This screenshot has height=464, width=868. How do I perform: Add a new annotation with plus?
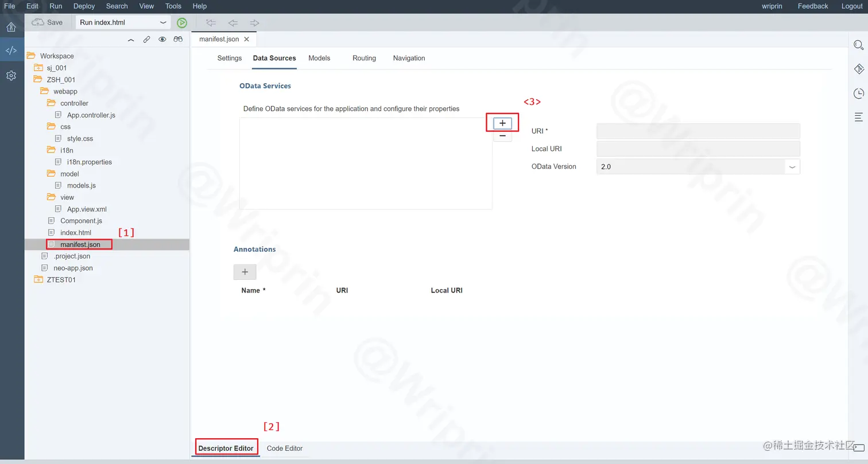245,272
